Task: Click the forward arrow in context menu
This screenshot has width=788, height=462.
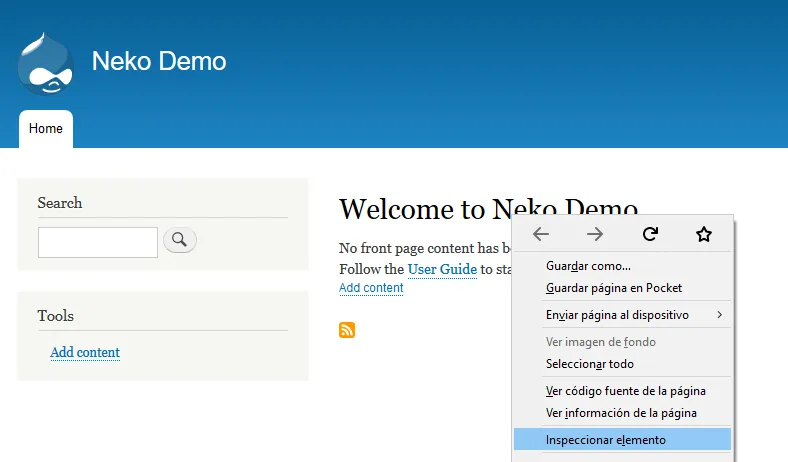Action: 595,234
